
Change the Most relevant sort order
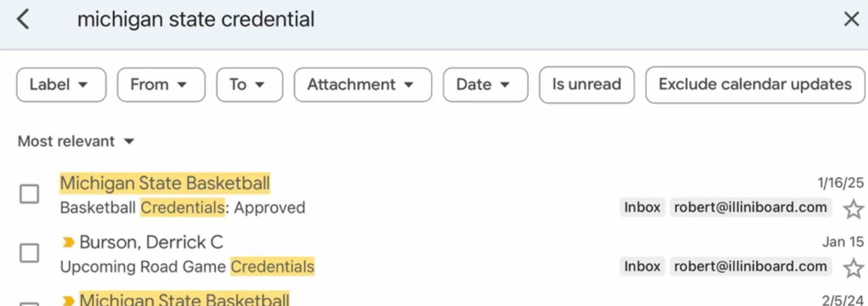(76, 142)
